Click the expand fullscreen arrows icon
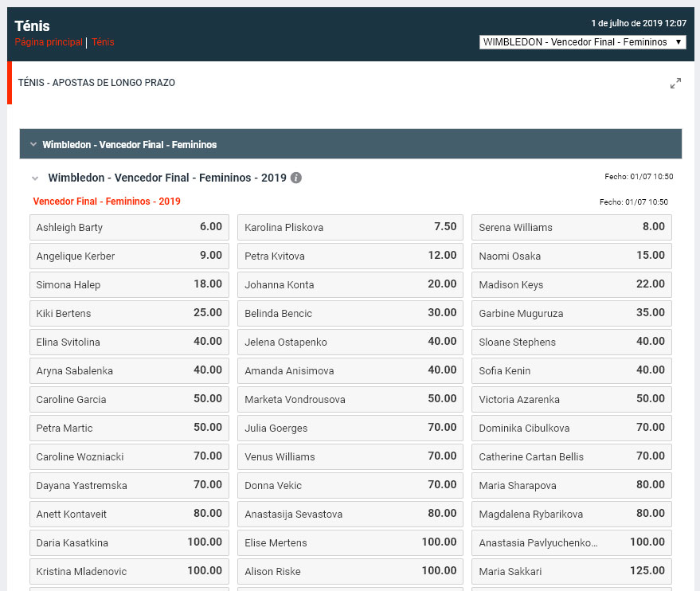The height and width of the screenshot is (591, 700). 675,83
